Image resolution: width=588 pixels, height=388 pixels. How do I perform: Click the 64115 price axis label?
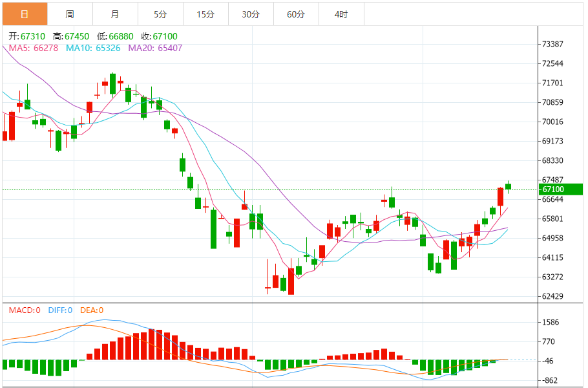coord(552,257)
